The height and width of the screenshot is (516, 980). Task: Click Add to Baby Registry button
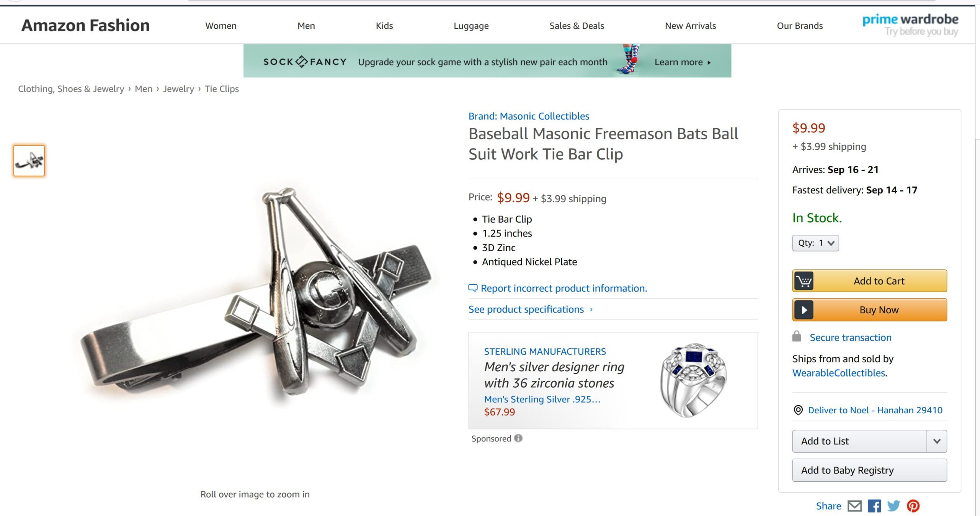[869, 470]
